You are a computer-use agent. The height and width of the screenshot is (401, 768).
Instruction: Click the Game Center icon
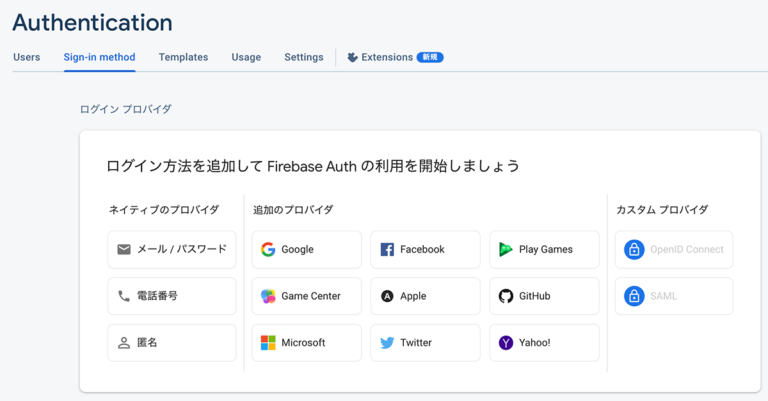click(x=268, y=296)
